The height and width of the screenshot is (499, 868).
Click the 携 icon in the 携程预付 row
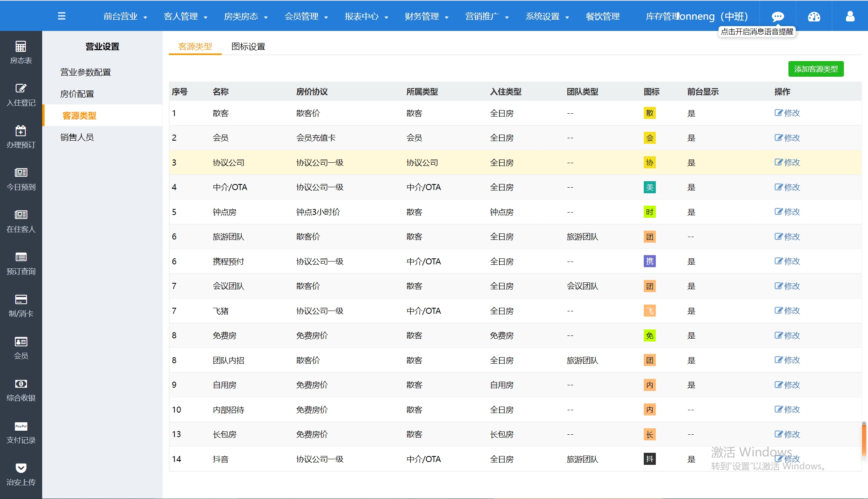pyautogui.click(x=649, y=261)
